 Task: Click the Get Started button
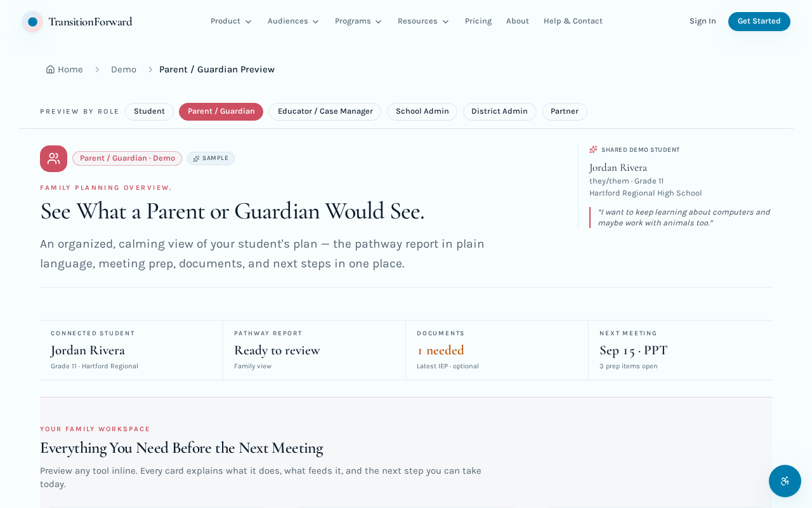click(759, 22)
